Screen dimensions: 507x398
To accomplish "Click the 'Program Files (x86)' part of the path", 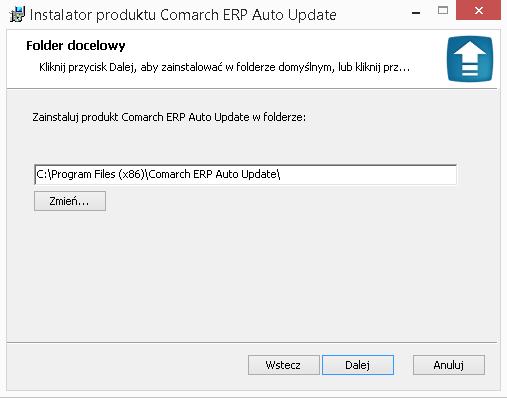I will [x=98, y=174].
